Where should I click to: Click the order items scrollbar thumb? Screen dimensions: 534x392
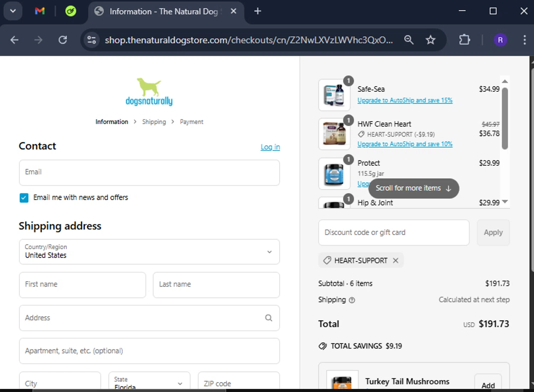505,118
